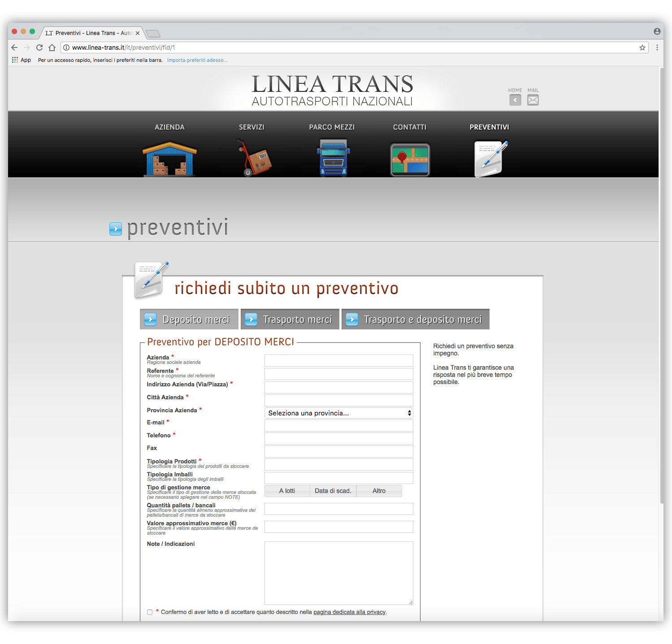Switch to Trasporto merci tab
The height and width of the screenshot is (644, 672).
[x=290, y=319]
